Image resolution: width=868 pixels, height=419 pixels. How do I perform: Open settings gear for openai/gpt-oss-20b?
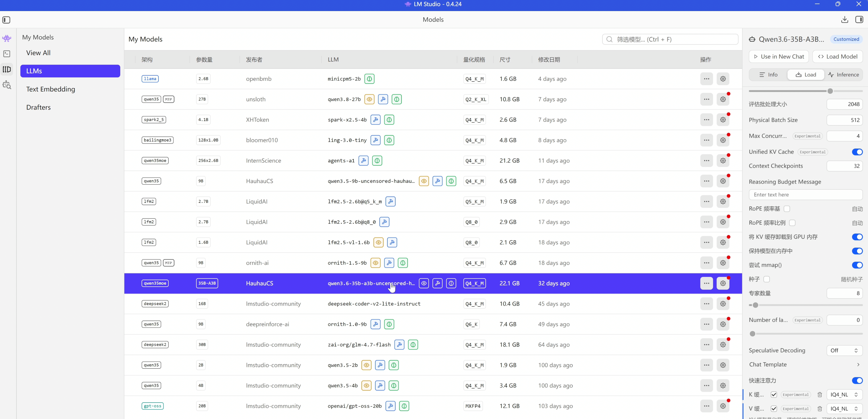[x=723, y=406]
